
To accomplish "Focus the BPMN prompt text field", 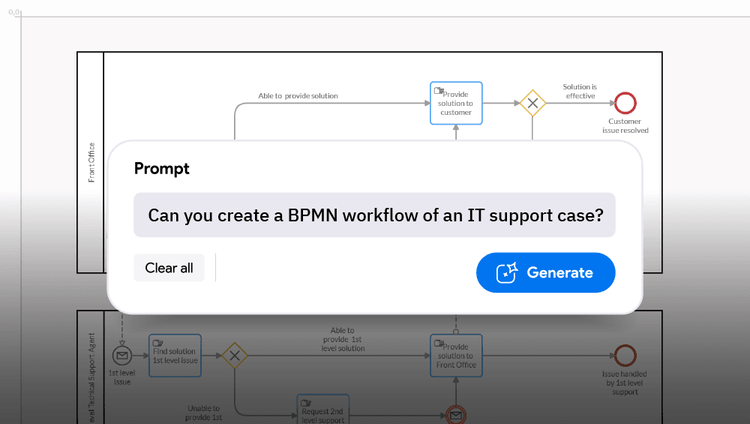I will click(x=374, y=215).
